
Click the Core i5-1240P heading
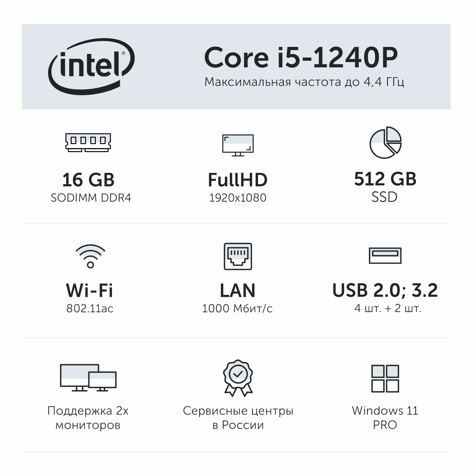click(301, 57)
